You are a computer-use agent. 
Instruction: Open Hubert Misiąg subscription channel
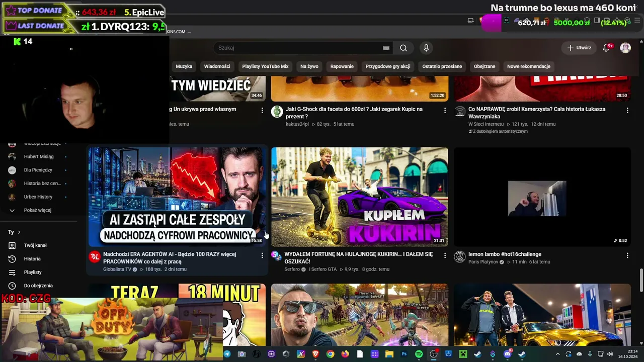[x=39, y=156]
